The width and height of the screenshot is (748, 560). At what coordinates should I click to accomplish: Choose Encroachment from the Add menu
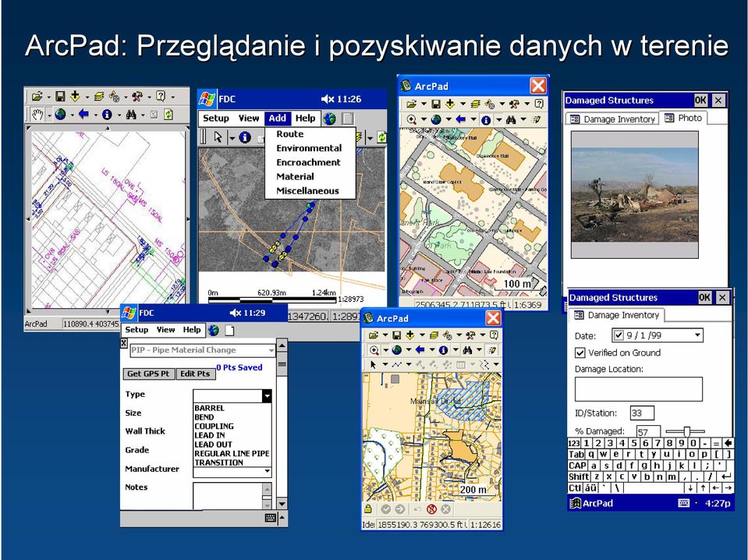[308, 162]
